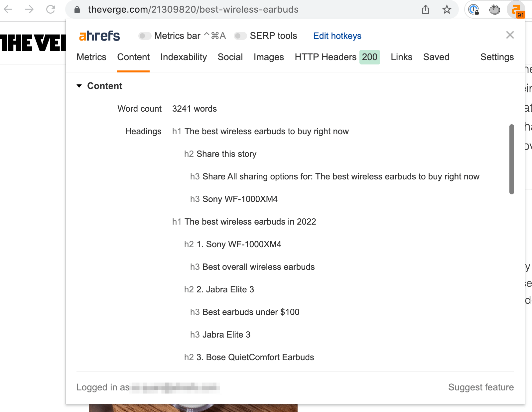
Task: Click the vertical scrollbar in popup
Action: (x=512, y=159)
